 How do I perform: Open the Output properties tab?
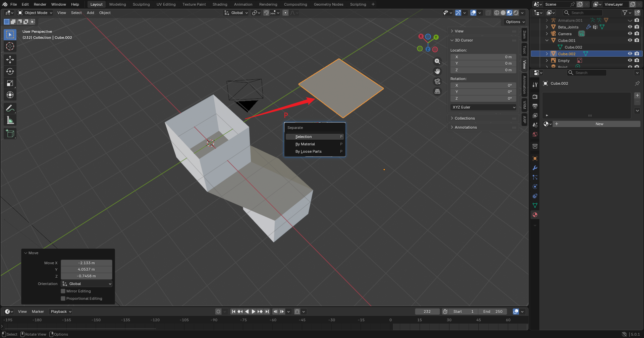pos(535,106)
